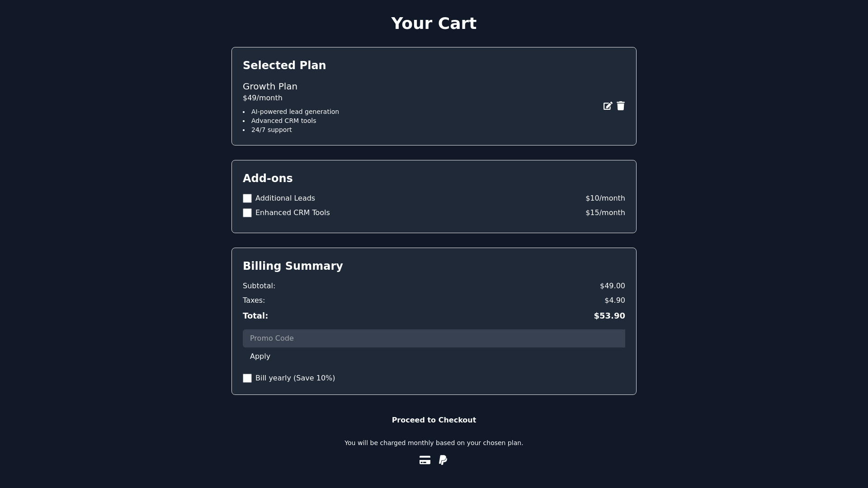Select the credit card payment icon
This screenshot has width=868, height=488.
(425, 460)
